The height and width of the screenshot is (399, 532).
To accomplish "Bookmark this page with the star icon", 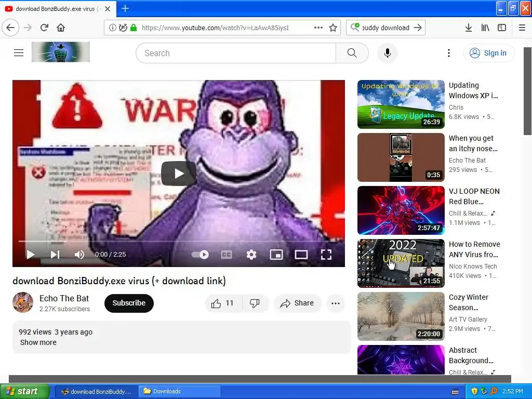I will click(x=333, y=28).
